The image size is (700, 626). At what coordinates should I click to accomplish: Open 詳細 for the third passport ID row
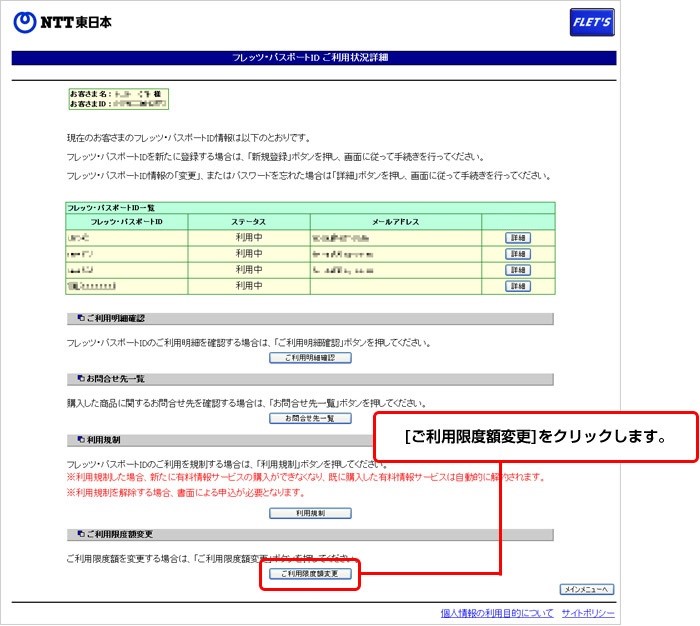[x=517, y=270]
